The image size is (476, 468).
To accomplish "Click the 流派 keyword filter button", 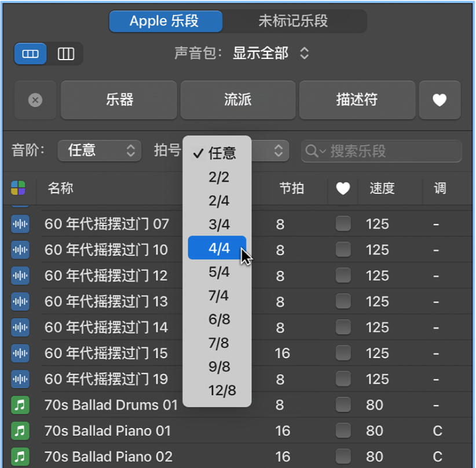I will click(x=237, y=100).
